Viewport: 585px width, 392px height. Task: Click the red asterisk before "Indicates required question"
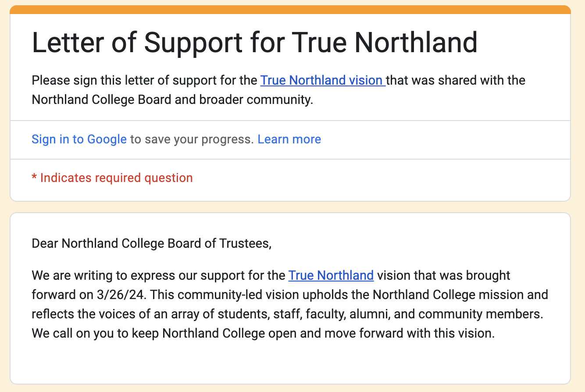click(34, 178)
